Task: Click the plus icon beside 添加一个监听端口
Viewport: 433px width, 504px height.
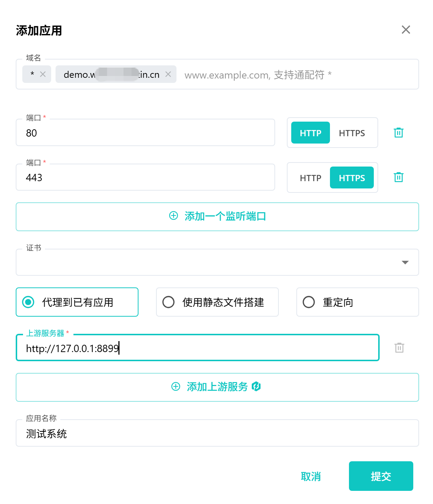Action: 174,216
